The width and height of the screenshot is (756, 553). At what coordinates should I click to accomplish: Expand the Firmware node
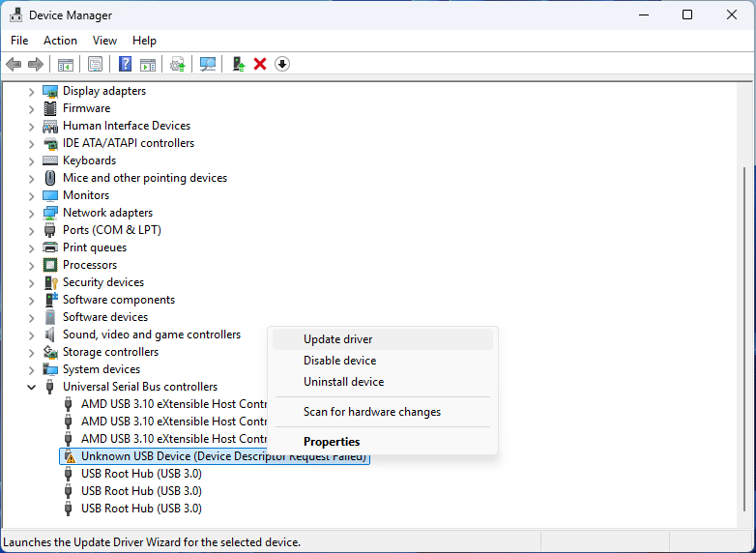pos(31,109)
